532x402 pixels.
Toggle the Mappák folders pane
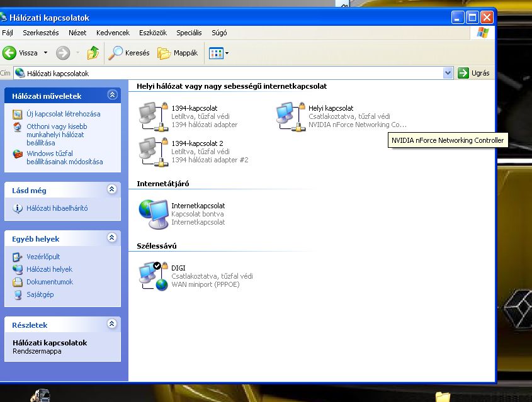click(x=178, y=53)
